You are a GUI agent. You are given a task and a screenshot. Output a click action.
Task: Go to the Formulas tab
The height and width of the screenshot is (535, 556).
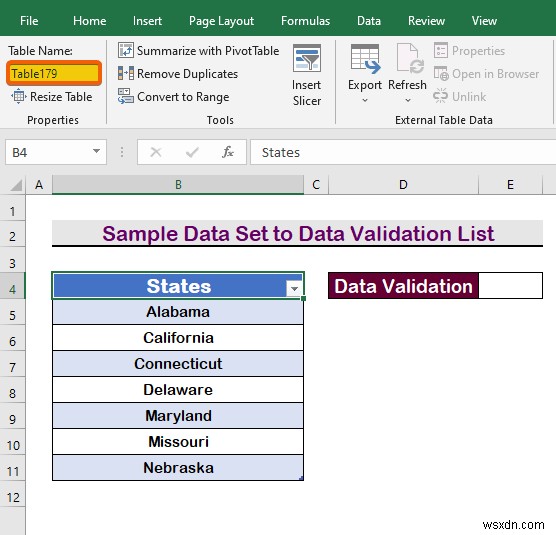coord(305,21)
